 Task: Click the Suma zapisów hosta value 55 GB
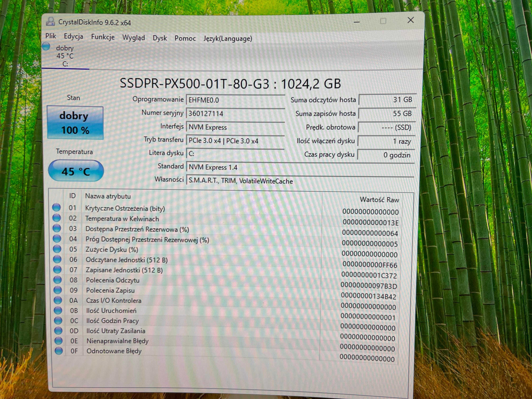(x=387, y=113)
